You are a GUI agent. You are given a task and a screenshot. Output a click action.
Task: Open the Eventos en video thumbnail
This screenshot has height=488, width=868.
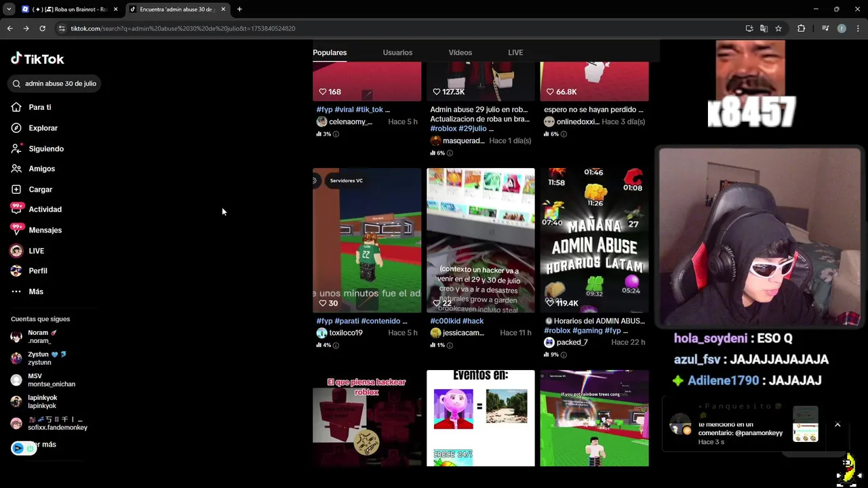coord(481,418)
